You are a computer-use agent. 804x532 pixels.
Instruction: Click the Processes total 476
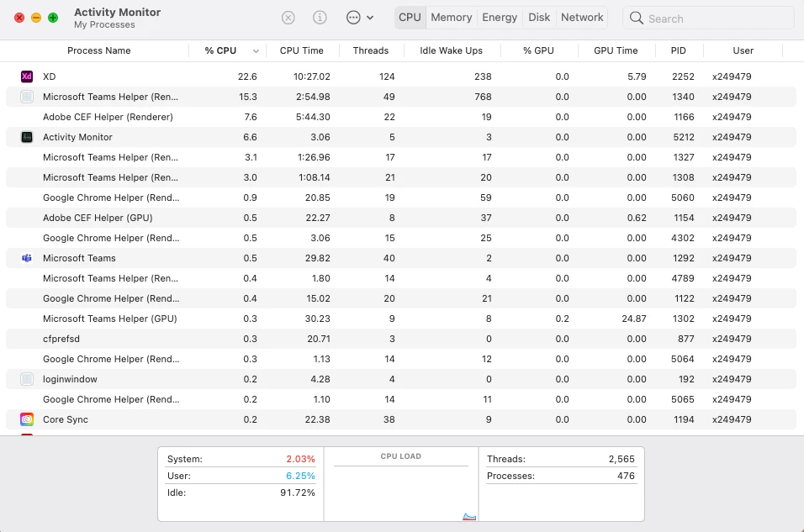click(626, 476)
